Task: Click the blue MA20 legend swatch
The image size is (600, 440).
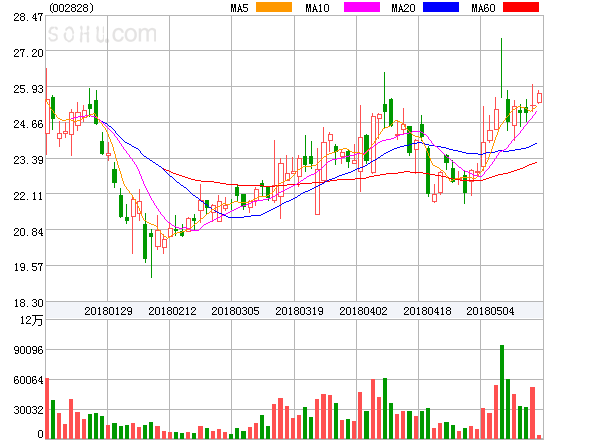Action: (441, 7)
